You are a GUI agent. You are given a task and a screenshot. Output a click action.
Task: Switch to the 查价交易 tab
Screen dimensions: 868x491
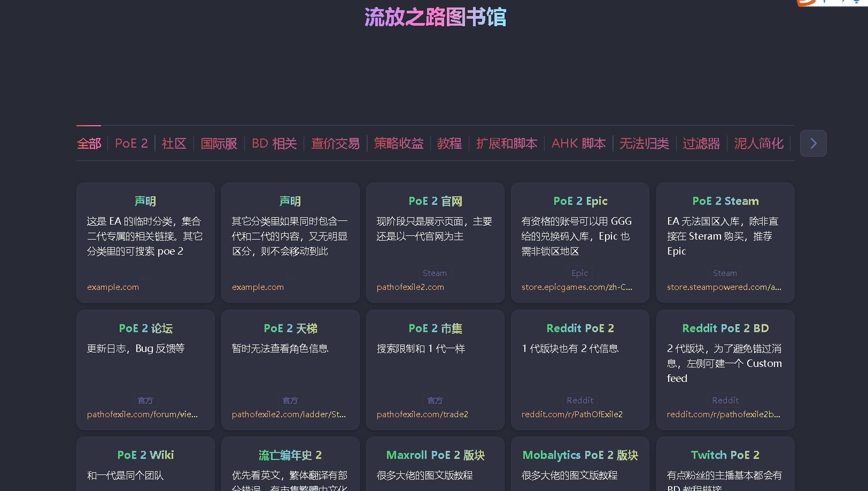click(336, 143)
